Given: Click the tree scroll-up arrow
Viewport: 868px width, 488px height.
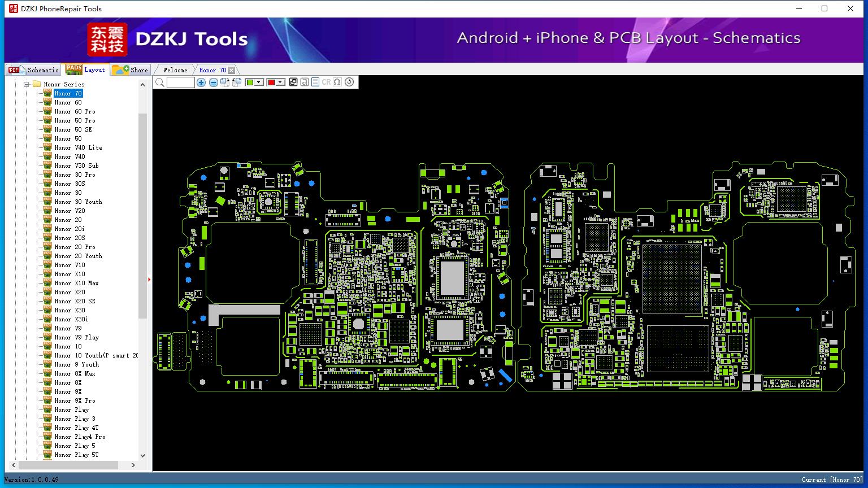Looking at the screenshot, I should click(142, 85).
